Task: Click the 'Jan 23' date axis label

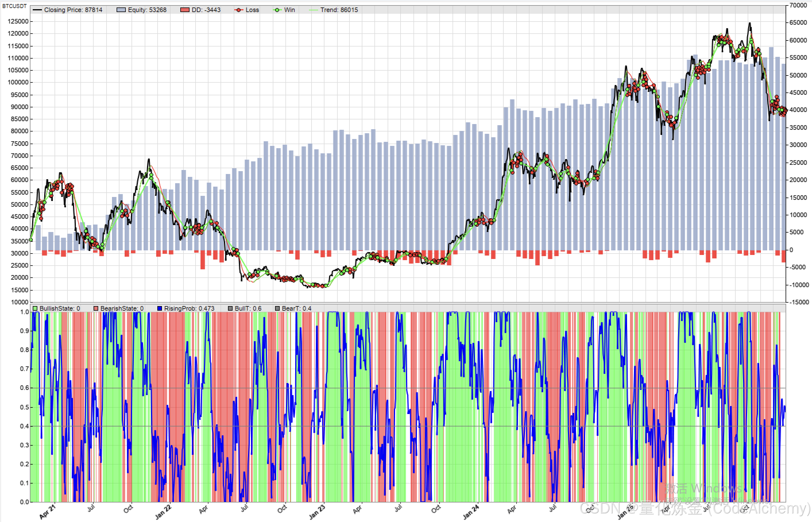Action: coord(317,512)
